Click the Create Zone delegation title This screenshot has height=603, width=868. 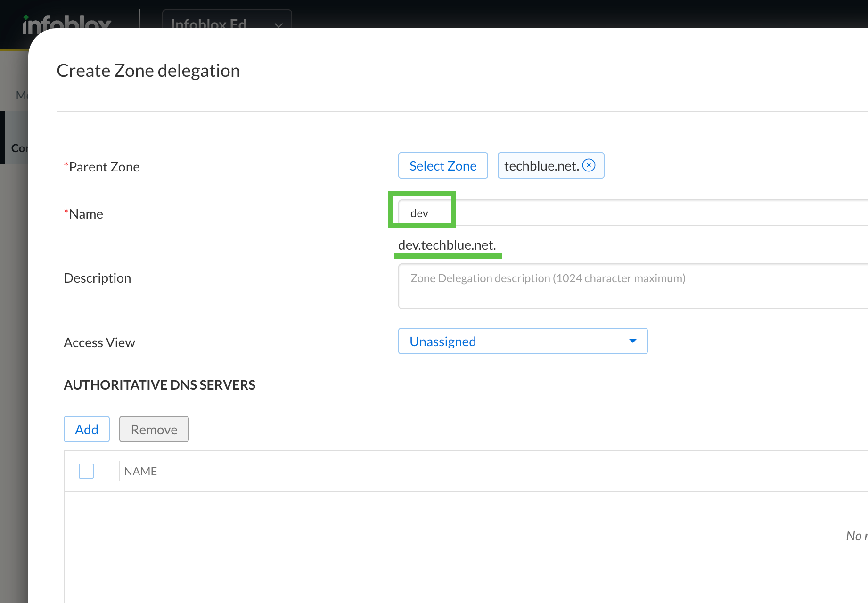pos(148,71)
